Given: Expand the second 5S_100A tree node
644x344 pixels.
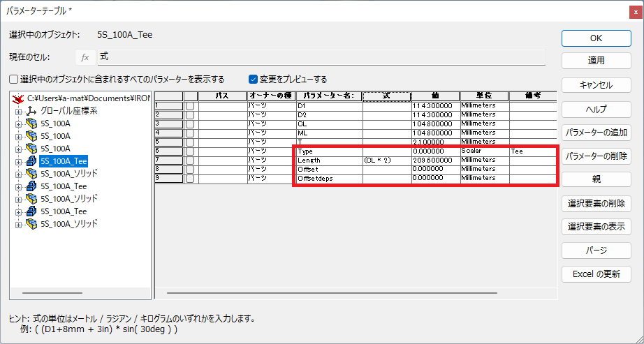Looking at the screenshot, I should click(18, 136).
